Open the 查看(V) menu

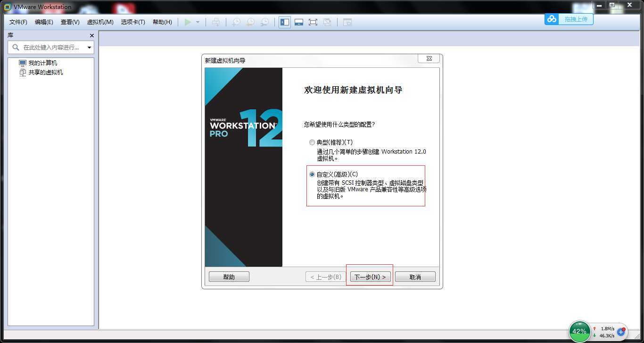pyautogui.click(x=70, y=22)
